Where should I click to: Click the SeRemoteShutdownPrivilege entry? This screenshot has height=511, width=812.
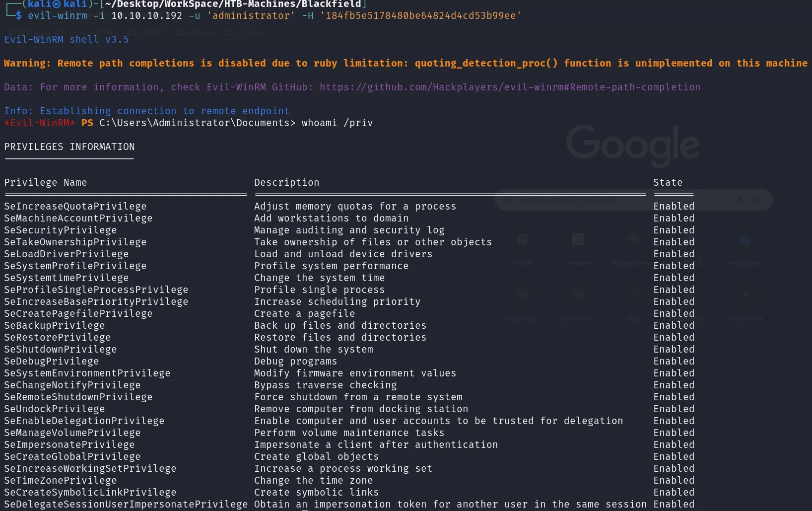[x=78, y=397]
